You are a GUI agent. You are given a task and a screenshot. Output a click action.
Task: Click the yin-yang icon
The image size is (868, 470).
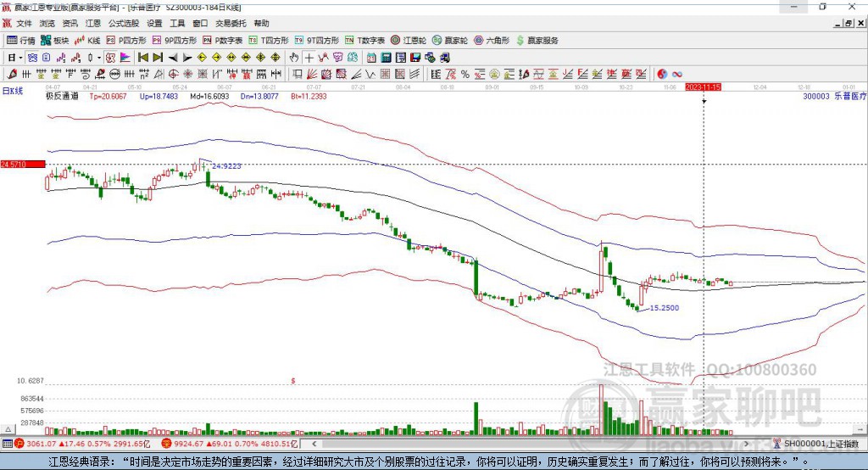(662, 75)
